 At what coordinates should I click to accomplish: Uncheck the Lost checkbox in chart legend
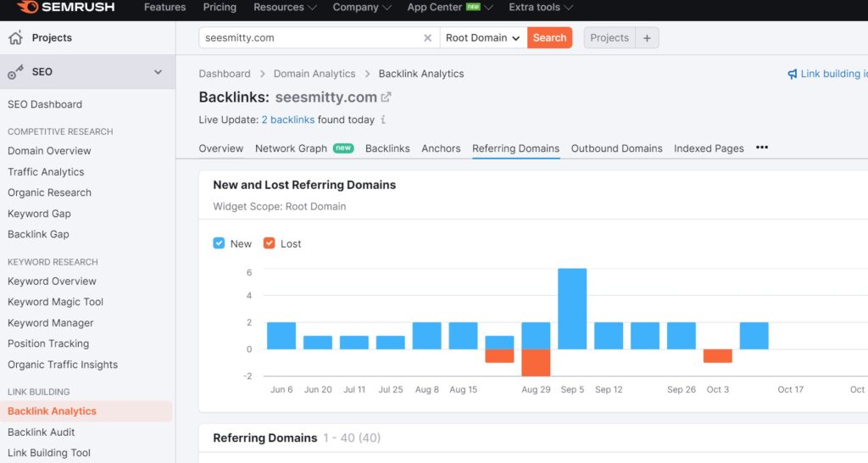[269, 243]
